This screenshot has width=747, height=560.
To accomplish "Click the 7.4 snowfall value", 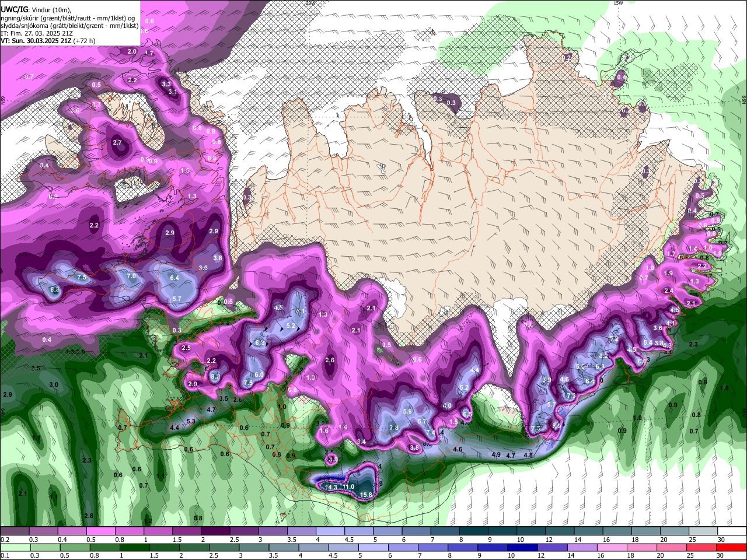I will pos(431,433).
